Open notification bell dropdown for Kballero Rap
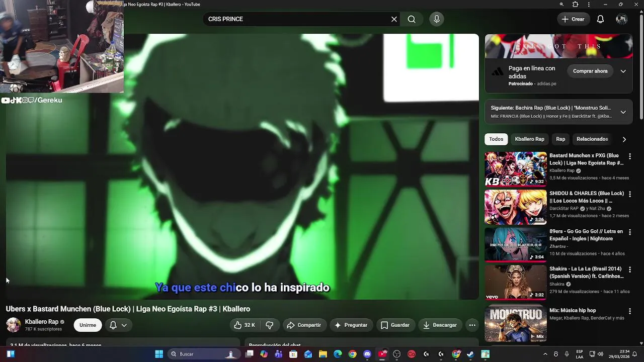 point(118,325)
